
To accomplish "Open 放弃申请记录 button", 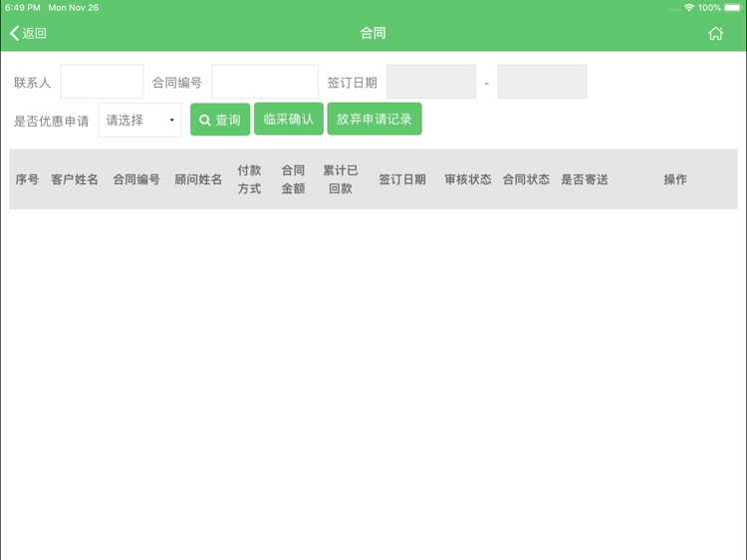I will pos(374,120).
